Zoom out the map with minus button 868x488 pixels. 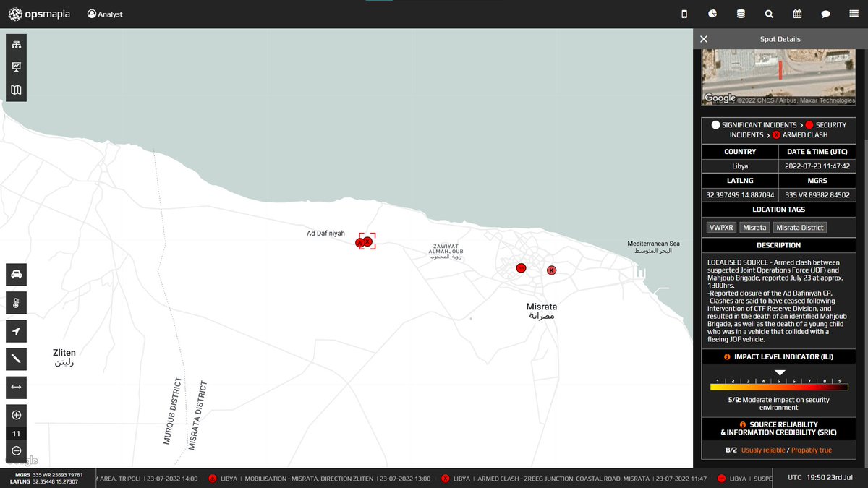[17, 451]
